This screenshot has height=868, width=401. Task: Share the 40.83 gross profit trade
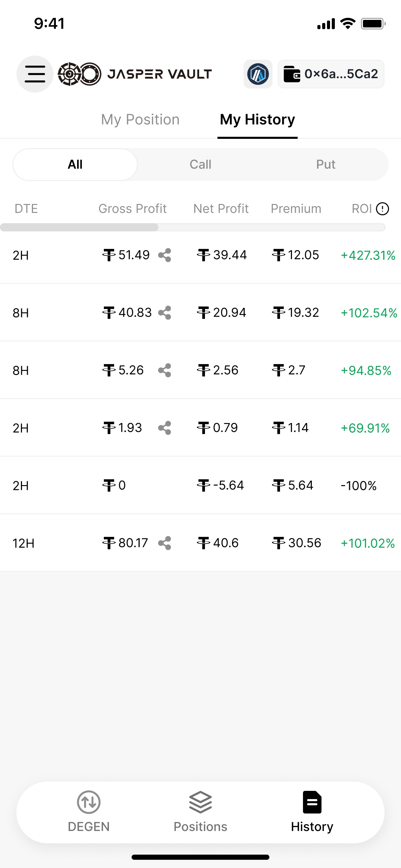pyautogui.click(x=165, y=313)
